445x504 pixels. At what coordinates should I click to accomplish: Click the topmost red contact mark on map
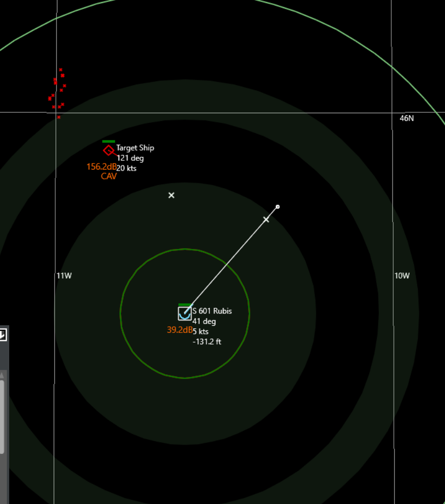click(x=60, y=70)
